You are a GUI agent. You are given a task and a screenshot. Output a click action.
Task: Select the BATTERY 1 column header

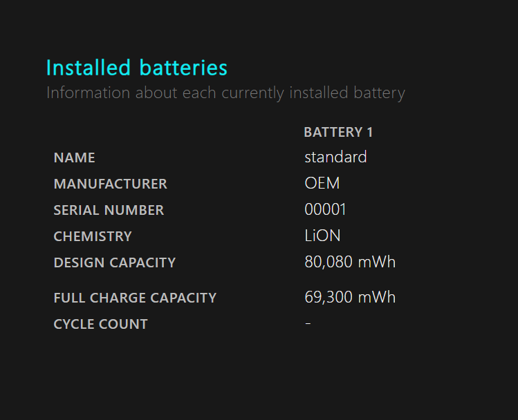click(338, 133)
